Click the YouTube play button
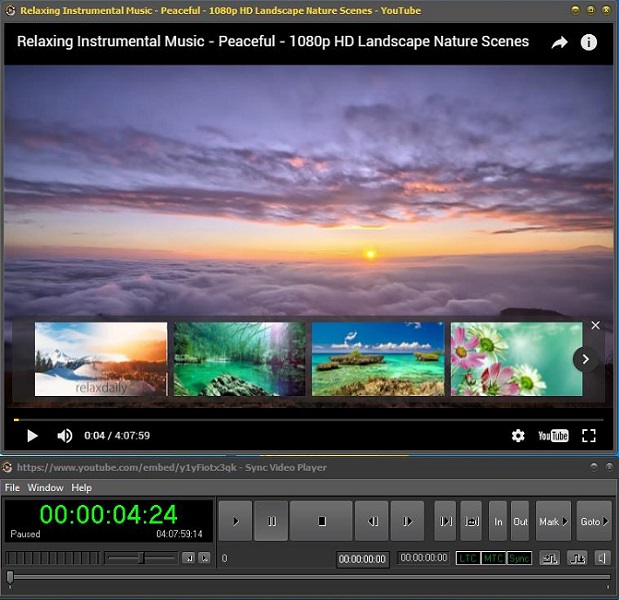 (32, 436)
